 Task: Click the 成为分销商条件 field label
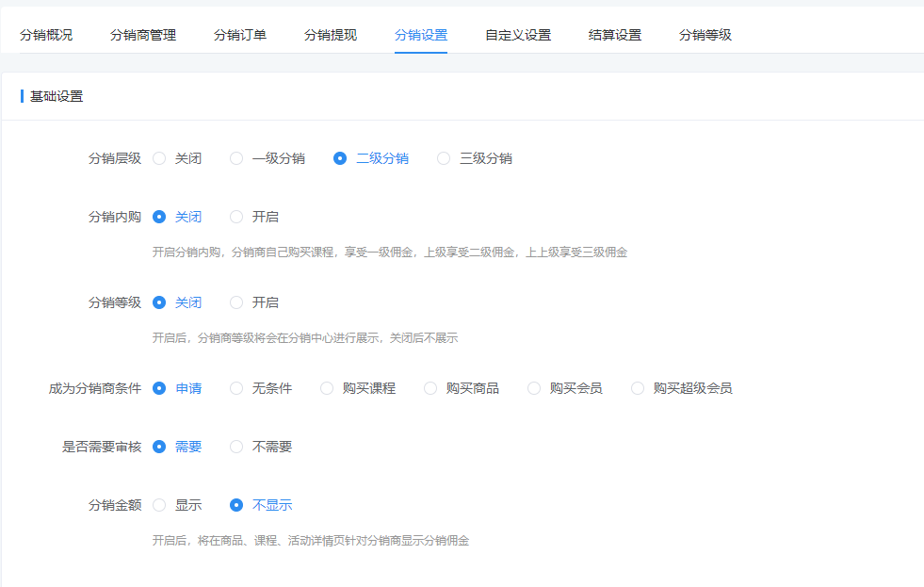coord(95,388)
